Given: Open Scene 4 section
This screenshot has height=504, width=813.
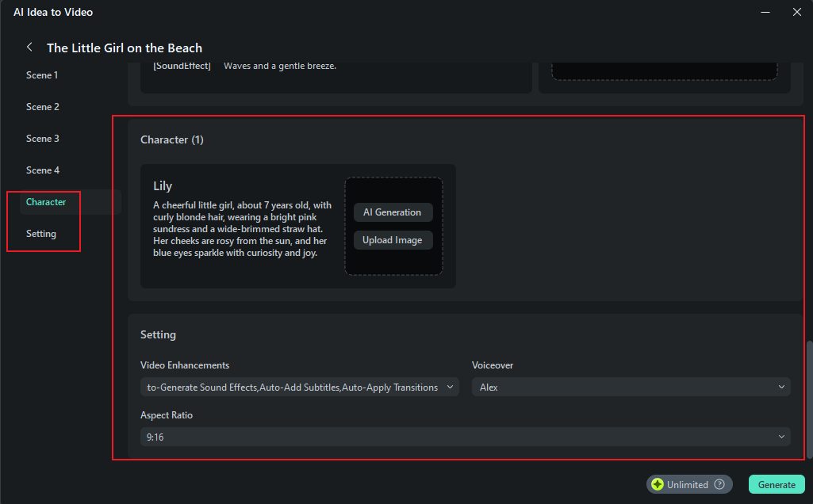Looking at the screenshot, I should pyautogui.click(x=43, y=170).
